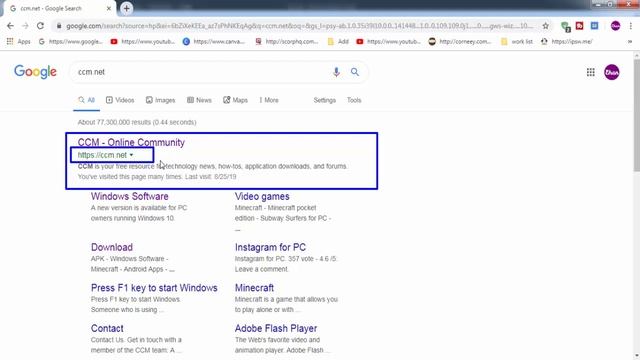Open the work list bookmarks folder

[517, 41]
